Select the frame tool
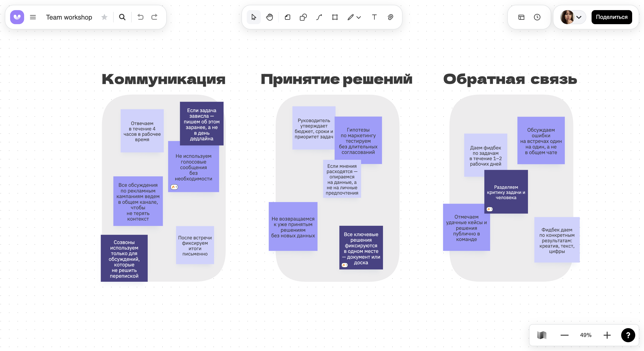Viewport: 644px width, 351px height. point(335,17)
